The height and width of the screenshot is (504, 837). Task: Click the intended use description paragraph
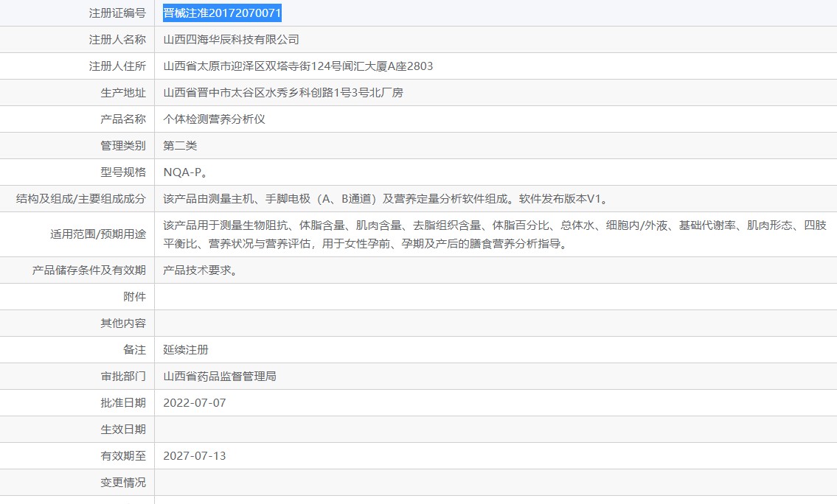coord(494,234)
